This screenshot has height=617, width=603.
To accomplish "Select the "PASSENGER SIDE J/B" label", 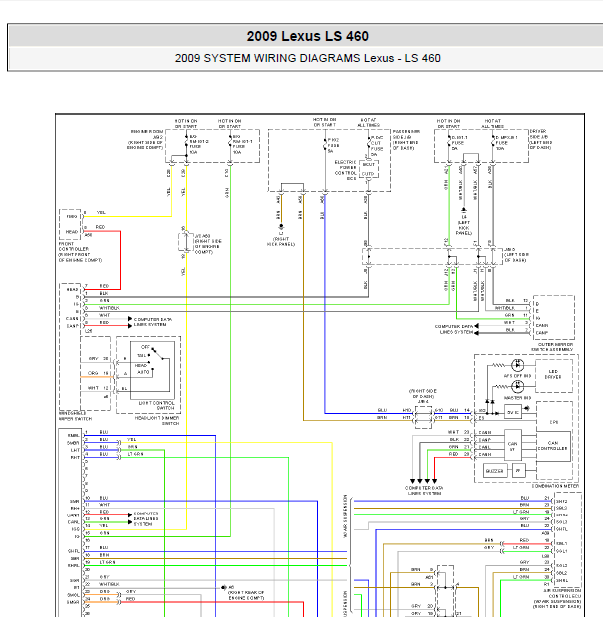I will point(406,140).
